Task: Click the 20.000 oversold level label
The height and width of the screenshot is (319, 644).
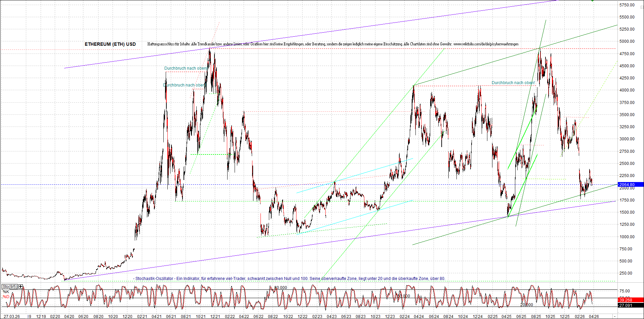Action: pyautogui.click(x=526, y=305)
